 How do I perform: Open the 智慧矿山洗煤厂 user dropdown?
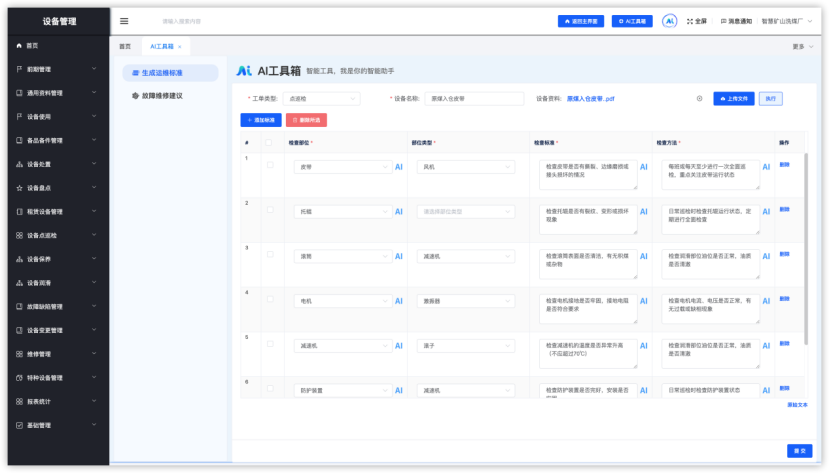787,22
